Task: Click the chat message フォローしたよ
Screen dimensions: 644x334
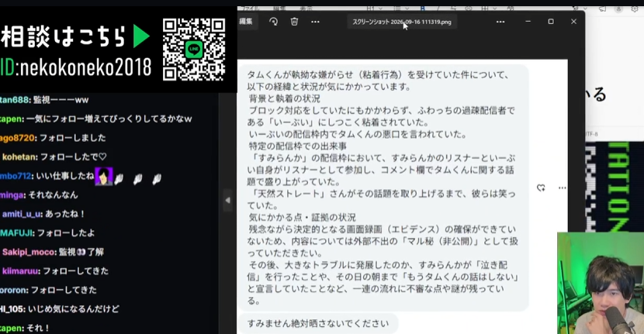Action: click(66, 233)
